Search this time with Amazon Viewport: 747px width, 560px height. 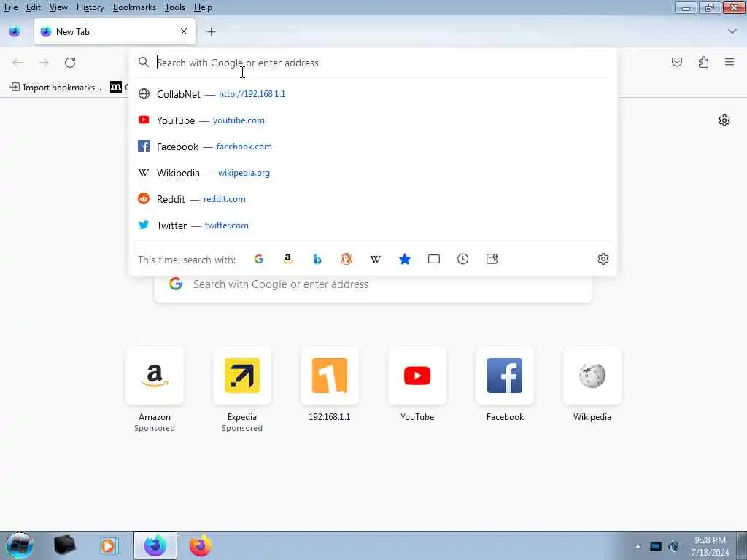coord(287,259)
